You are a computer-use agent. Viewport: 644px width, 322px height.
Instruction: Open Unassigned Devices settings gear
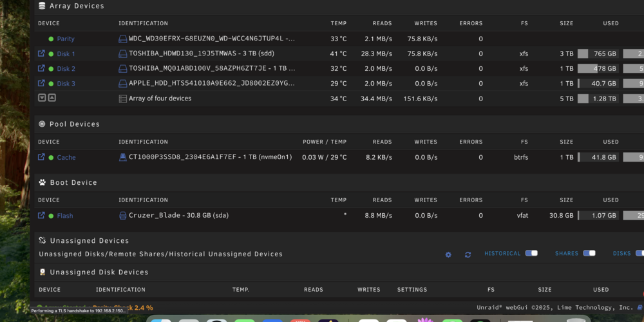pos(448,254)
